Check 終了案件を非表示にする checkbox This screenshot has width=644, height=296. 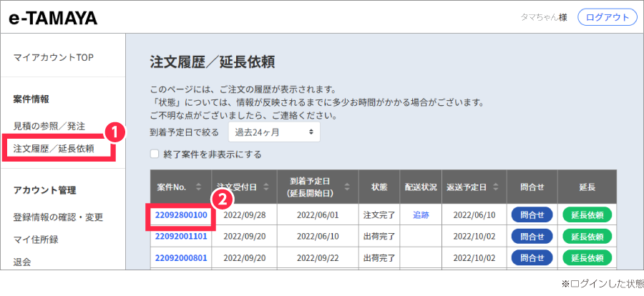(155, 154)
